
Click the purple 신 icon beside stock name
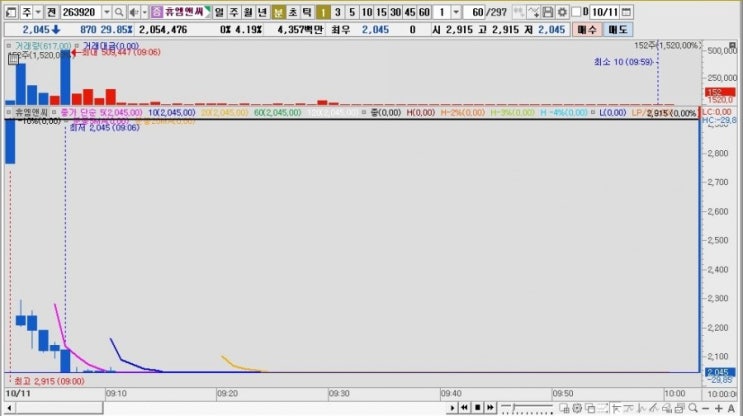pyautogui.click(x=156, y=12)
